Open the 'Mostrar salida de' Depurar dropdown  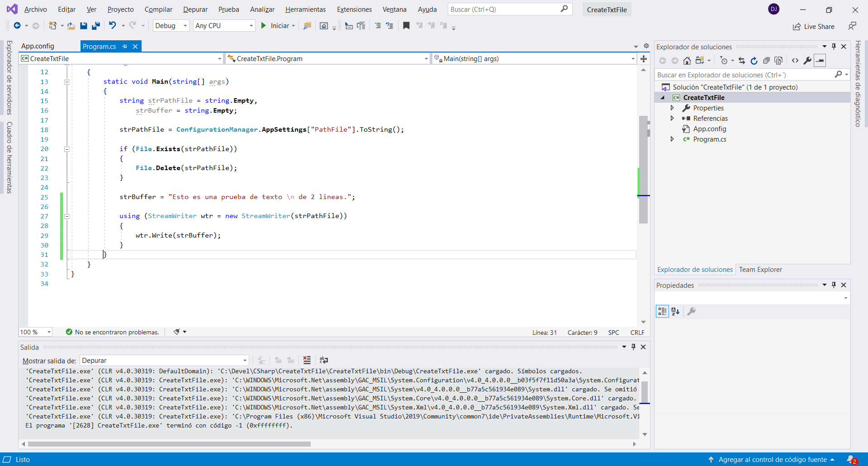165,361
